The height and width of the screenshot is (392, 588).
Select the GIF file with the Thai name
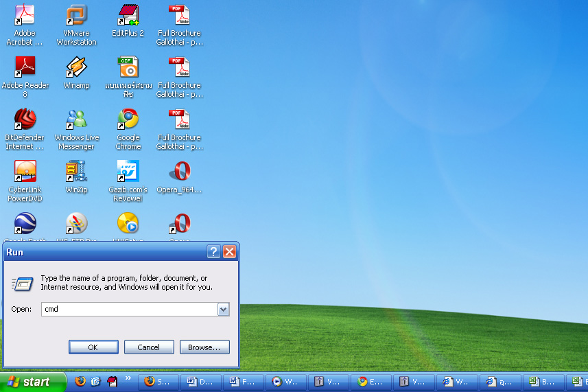[x=128, y=78]
